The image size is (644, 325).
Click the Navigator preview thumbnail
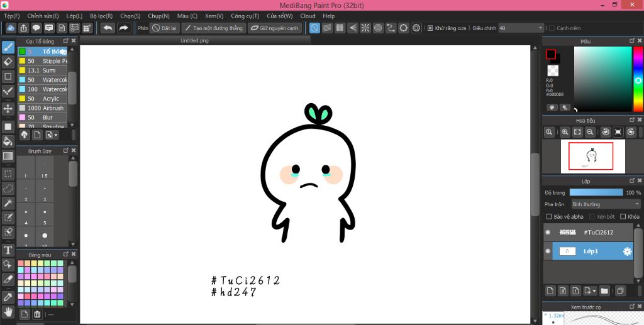(x=592, y=157)
